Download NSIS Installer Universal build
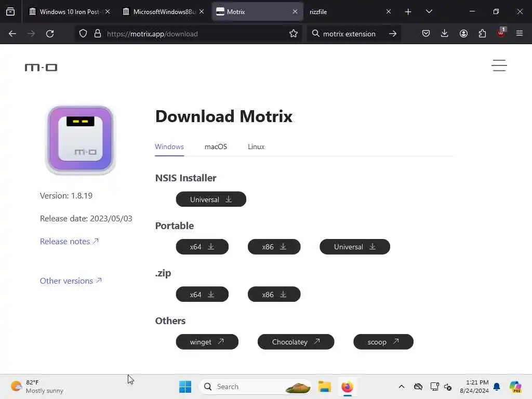Image resolution: width=532 pixels, height=399 pixels. (211, 199)
